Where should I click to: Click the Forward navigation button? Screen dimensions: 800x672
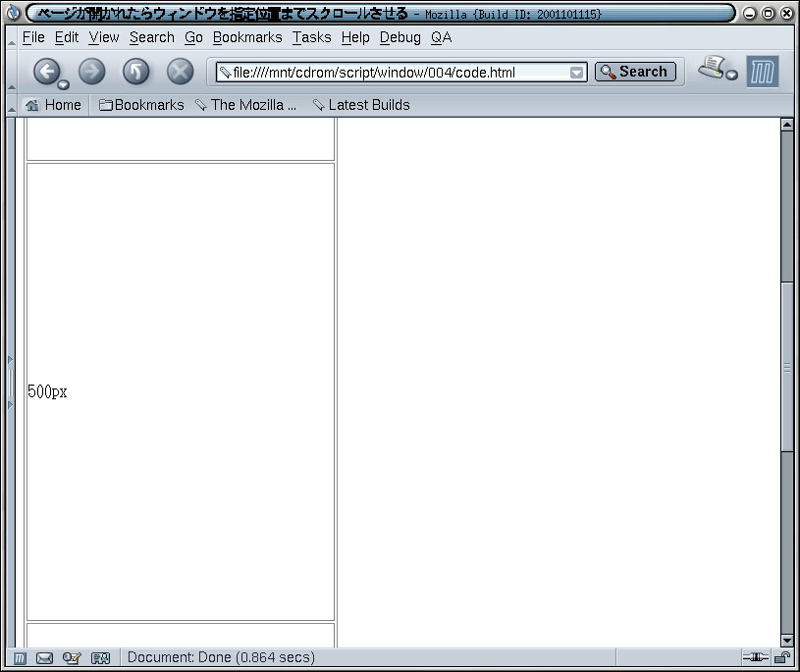pyautogui.click(x=92, y=71)
